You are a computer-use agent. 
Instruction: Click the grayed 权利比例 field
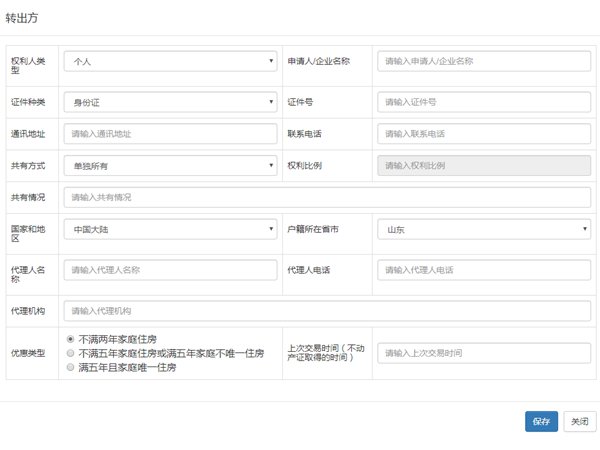(484, 165)
